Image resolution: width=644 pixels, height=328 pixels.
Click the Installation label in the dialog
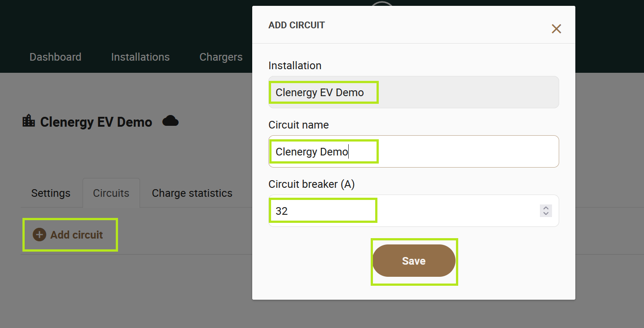click(x=295, y=66)
